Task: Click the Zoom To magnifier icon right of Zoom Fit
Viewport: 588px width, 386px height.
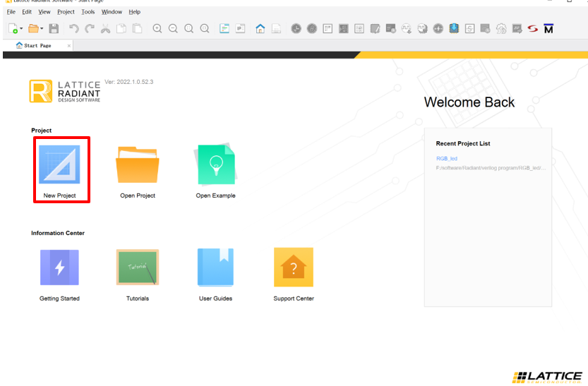Action: pos(205,28)
